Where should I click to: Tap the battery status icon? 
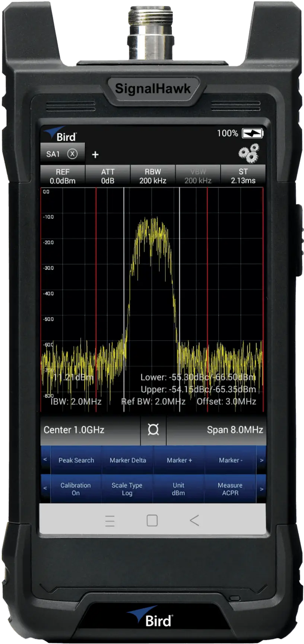coord(252,133)
